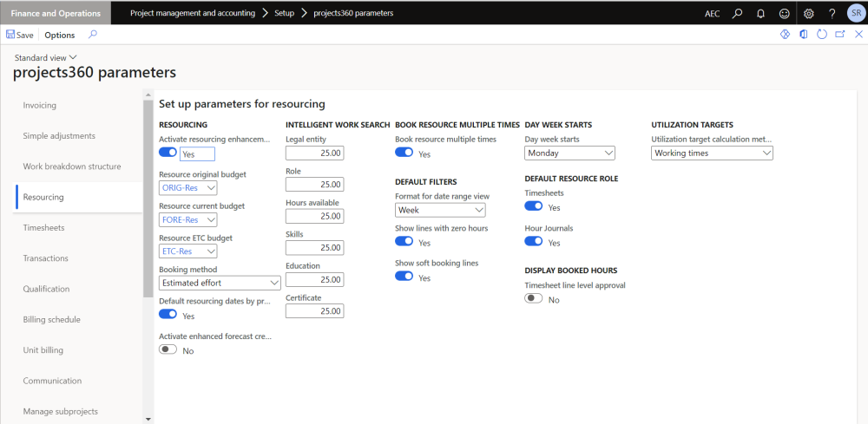Switch to the Timesheets tab
This screenshot has height=424, width=868.
point(43,227)
